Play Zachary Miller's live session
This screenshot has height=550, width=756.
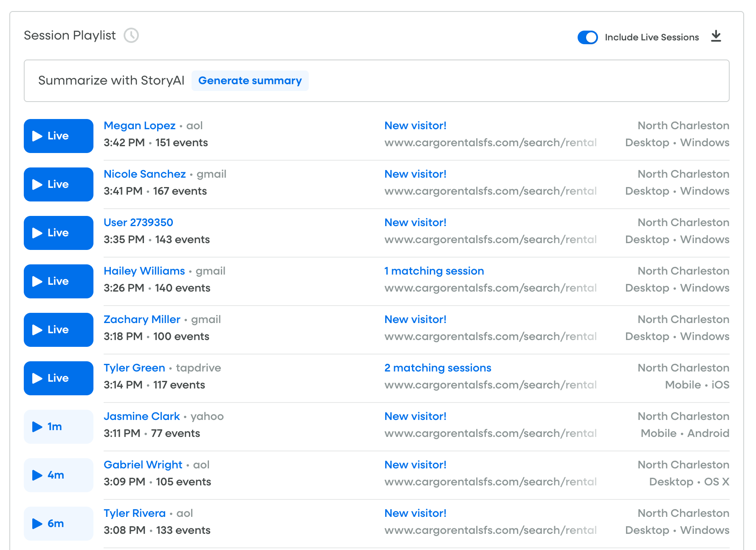[59, 330]
